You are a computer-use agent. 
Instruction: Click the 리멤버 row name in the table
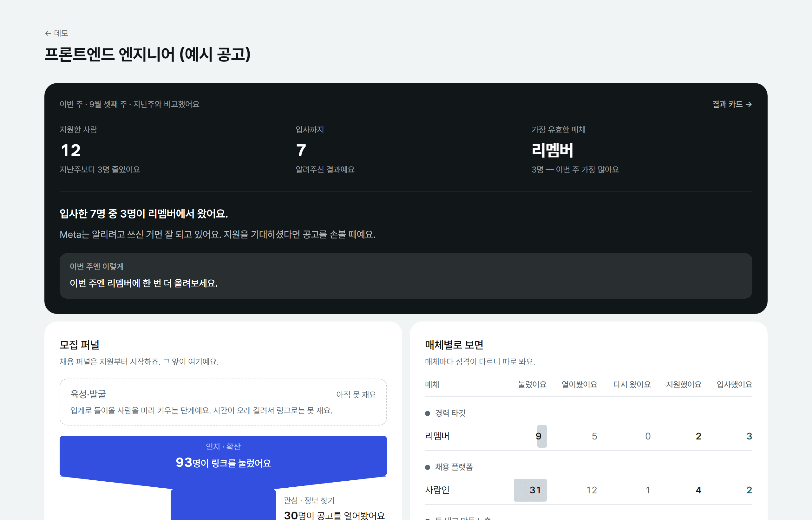pos(437,436)
